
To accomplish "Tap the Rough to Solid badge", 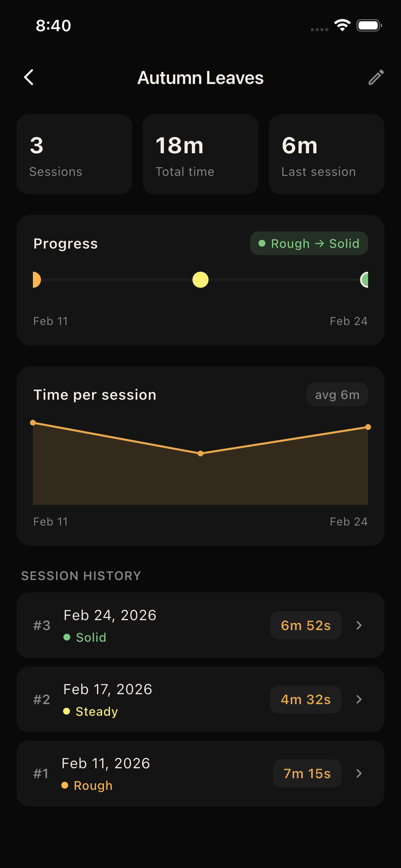I will pos(309,243).
